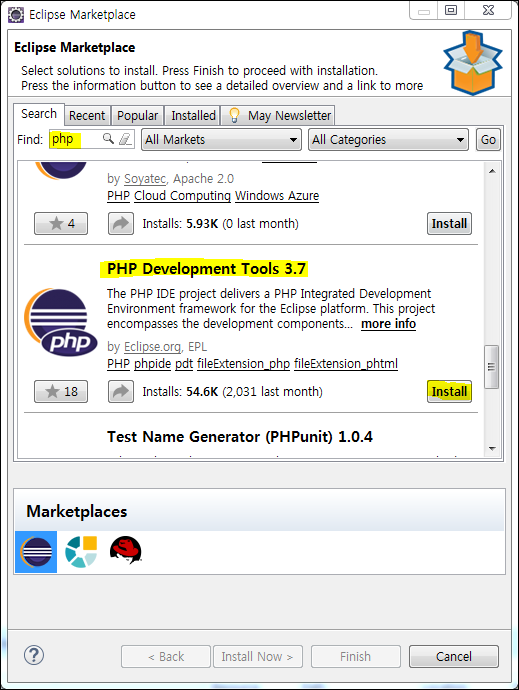The height and width of the screenshot is (690, 519).
Task: Click the Cancel button
Action: point(454,657)
